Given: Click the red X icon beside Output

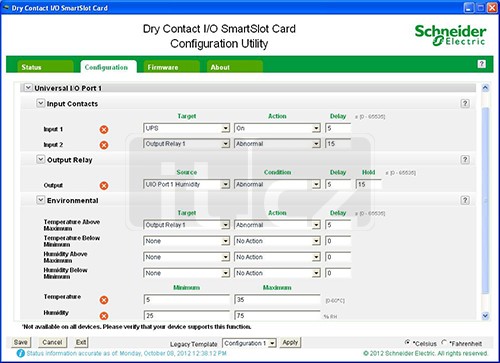Looking at the screenshot, I should coord(104,186).
